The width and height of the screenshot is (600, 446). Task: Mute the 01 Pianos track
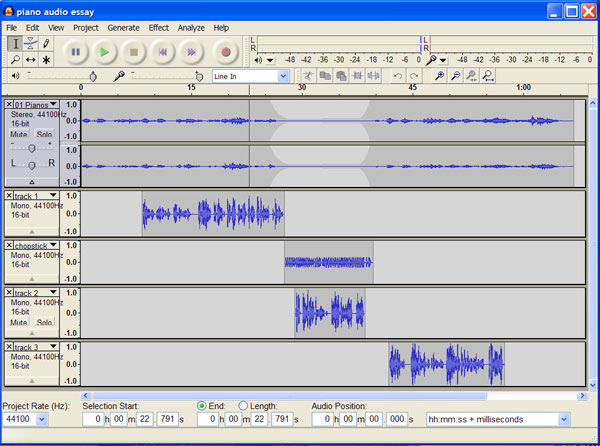coord(19,134)
